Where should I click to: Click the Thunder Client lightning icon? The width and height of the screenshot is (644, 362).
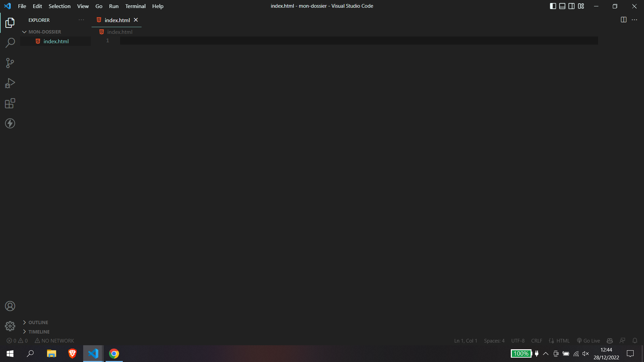click(10, 123)
